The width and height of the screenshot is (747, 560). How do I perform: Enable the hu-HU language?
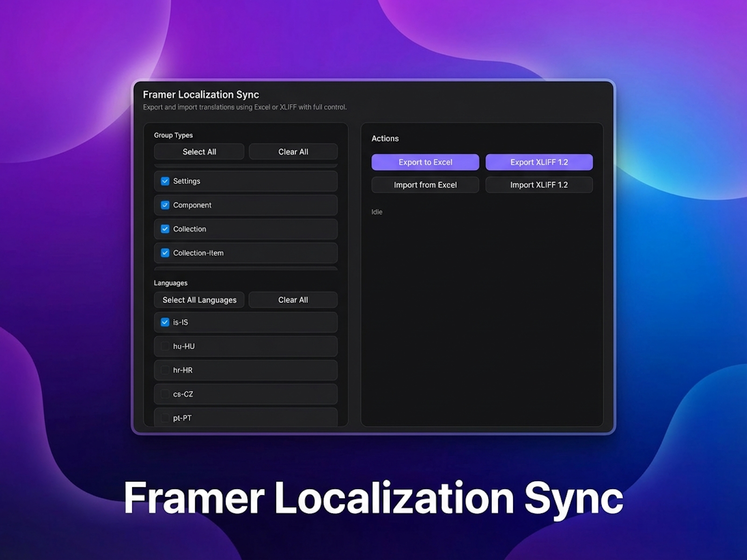pyautogui.click(x=165, y=346)
